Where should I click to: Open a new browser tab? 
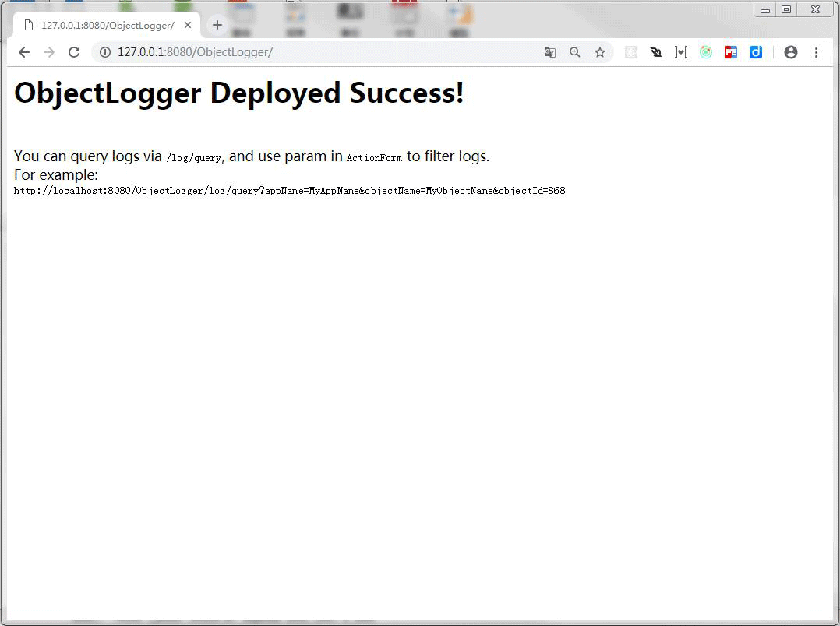pyautogui.click(x=217, y=25)
